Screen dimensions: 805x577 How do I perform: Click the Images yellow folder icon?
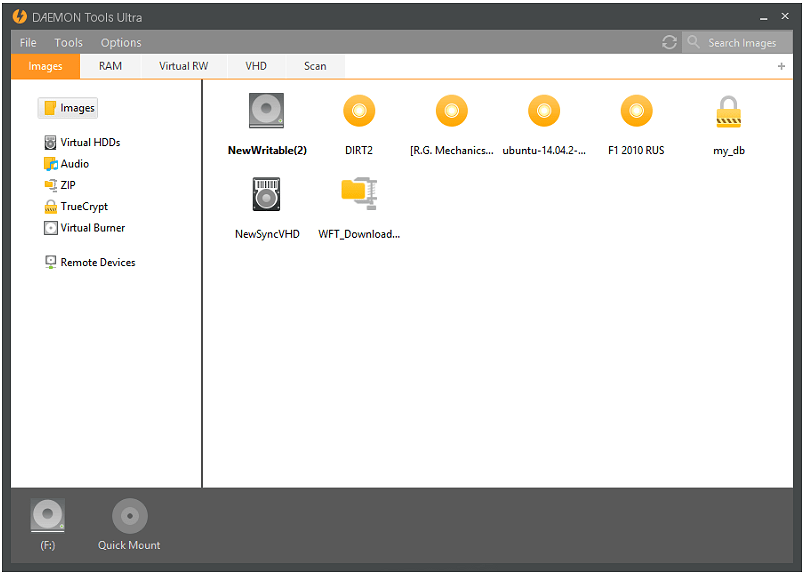click(x=50, y=108)
